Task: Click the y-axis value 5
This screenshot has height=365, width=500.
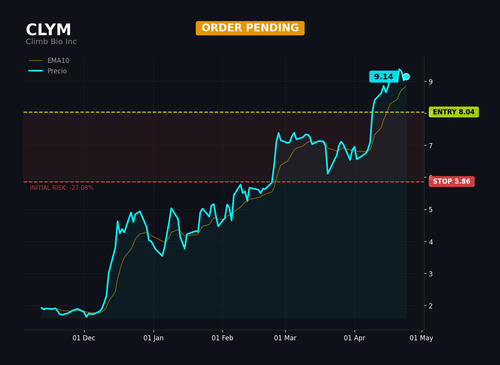Action: click(431, 210)
